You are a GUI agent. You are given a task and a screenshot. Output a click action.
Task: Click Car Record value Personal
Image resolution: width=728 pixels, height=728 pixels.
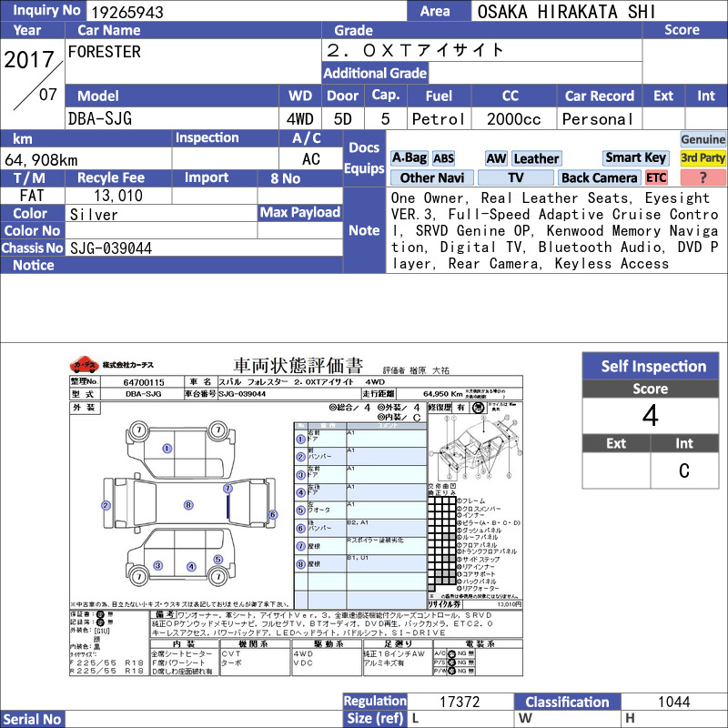coord(598,119)
